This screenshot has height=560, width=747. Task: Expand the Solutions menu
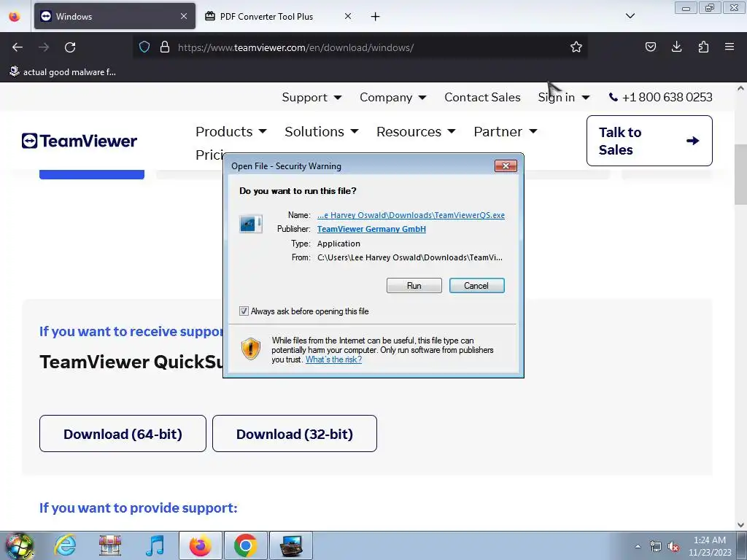(322, 131)
